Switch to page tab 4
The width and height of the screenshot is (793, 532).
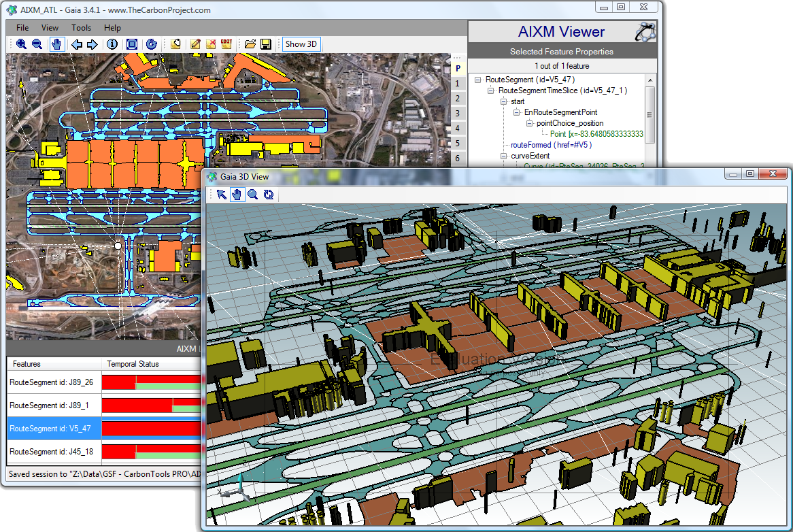point(458,129)
